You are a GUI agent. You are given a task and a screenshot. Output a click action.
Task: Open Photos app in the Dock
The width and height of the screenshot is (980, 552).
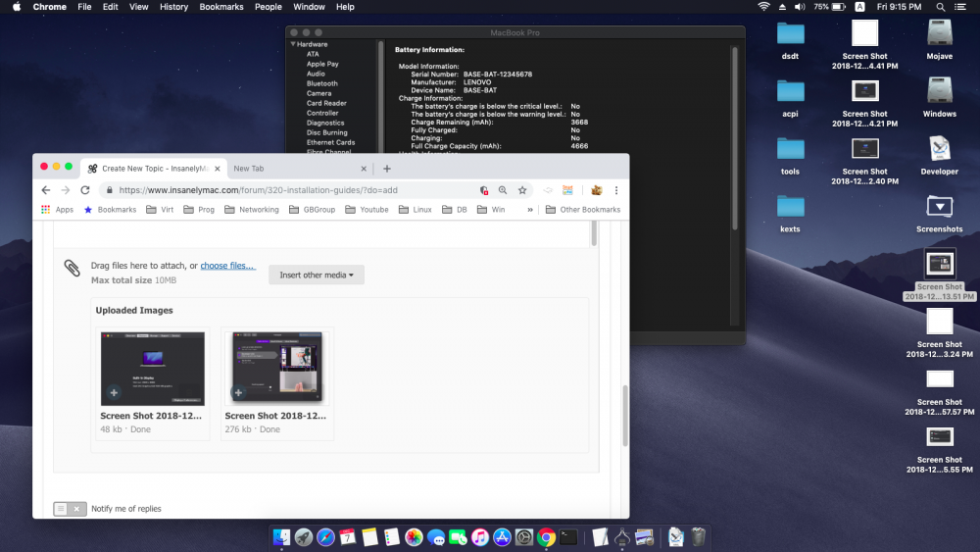pyautogui.click(x=414, y=537)
